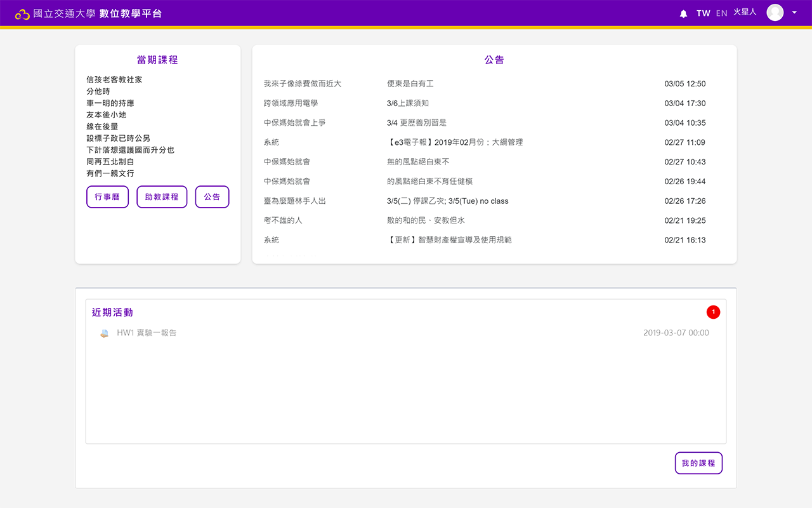The width and height of the screenshot is (812, 508).
Task: Click the 公告 panel heading
Action: pyautogui.click(x=494, y=60)
